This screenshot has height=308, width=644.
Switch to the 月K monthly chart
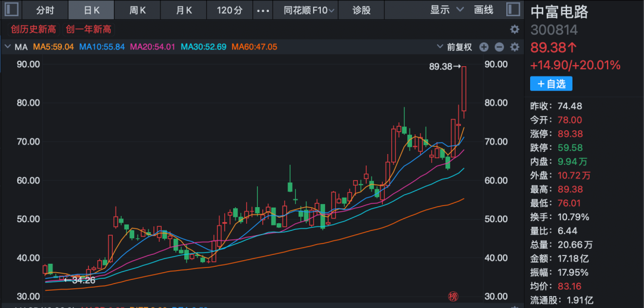pyautogui.click(x=184, y=10)
